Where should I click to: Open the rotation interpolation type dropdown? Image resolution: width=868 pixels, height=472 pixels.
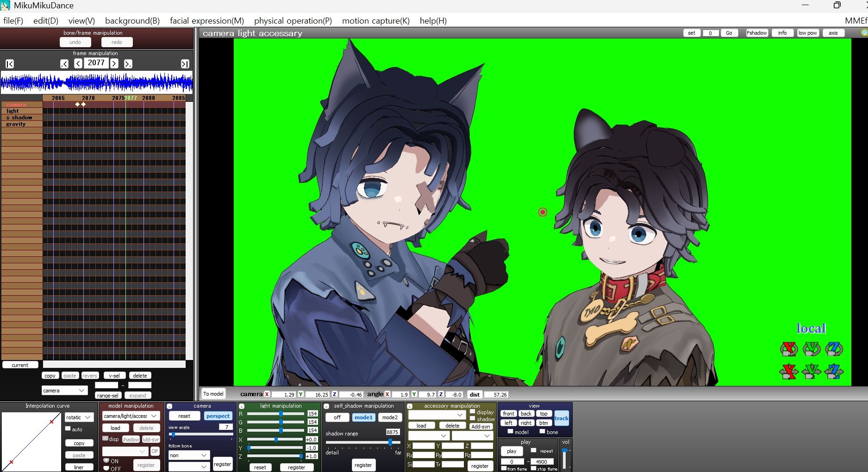[79, 417]
